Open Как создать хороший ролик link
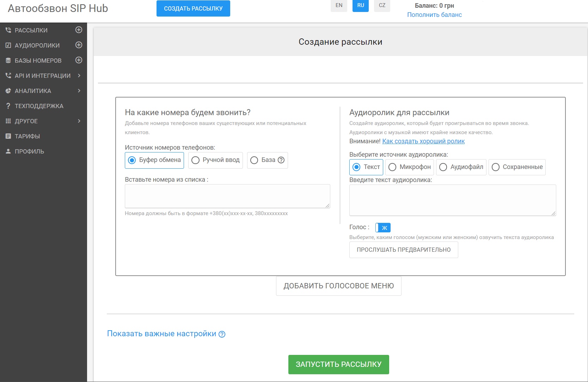588x382 pixels. [x=423, y=141]
